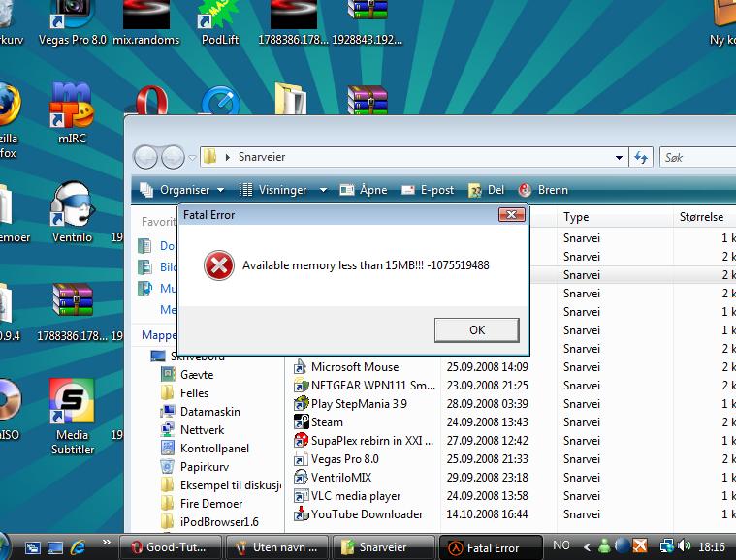Open the mix.randoms desktop icon
Screen dimensions: 736x560
tap(146, 23)
